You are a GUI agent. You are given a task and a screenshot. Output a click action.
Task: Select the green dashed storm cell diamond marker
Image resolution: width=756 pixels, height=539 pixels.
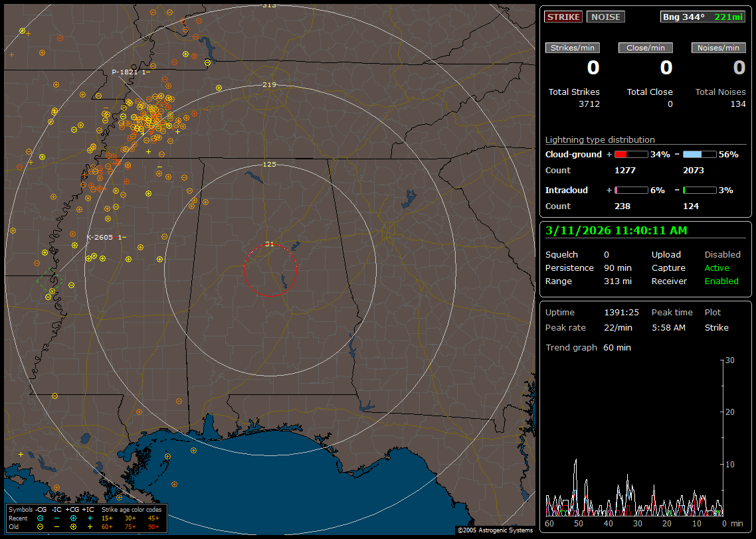pyautogui.click(x=50, y=281)
